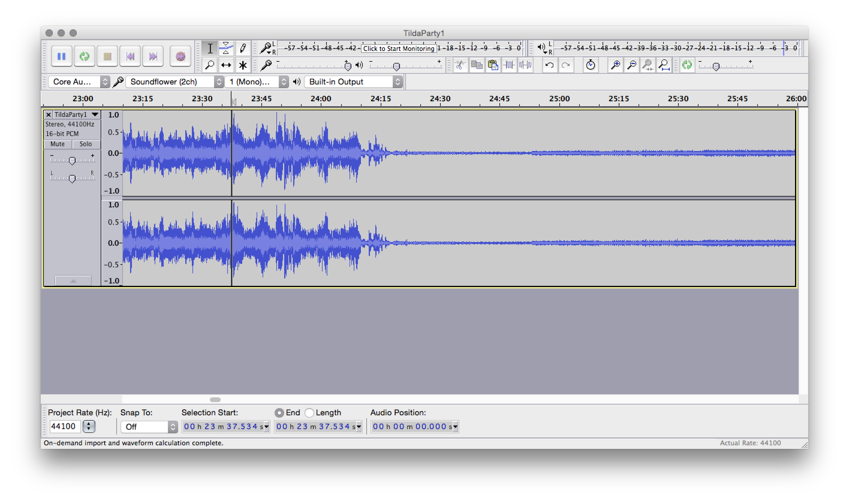This screenshot has width=849, height=504.
Task: Click the Project Rate 44100 field
Action: pyautogui.click(x=65, y=426)
